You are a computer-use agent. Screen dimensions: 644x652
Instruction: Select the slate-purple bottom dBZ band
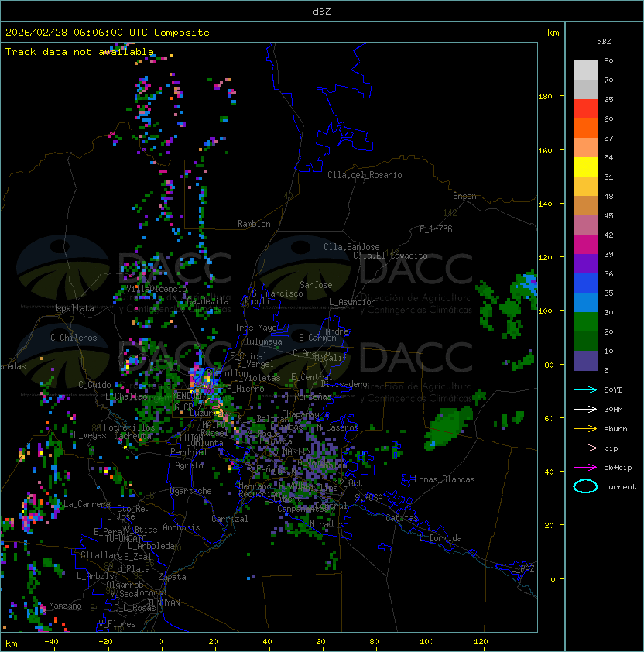pos(585,361)
